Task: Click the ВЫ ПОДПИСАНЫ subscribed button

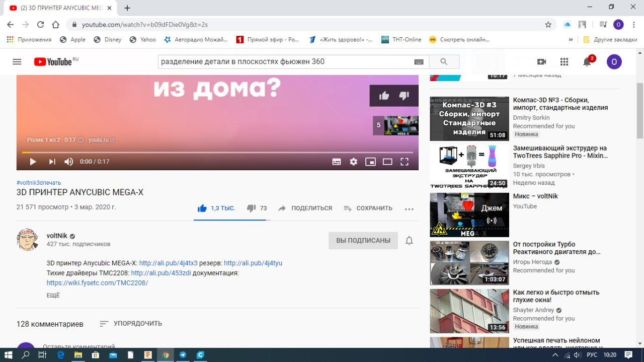Action: (x=363, y=241)
